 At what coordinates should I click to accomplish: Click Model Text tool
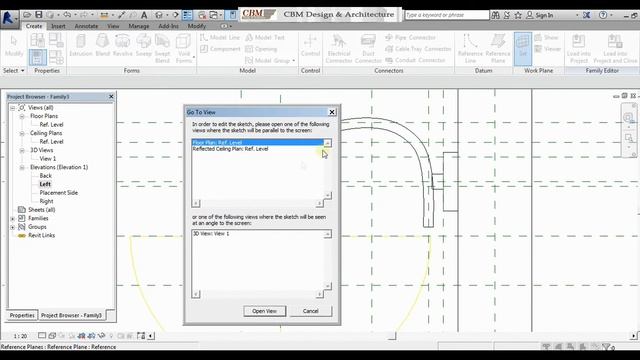point(265,38)
